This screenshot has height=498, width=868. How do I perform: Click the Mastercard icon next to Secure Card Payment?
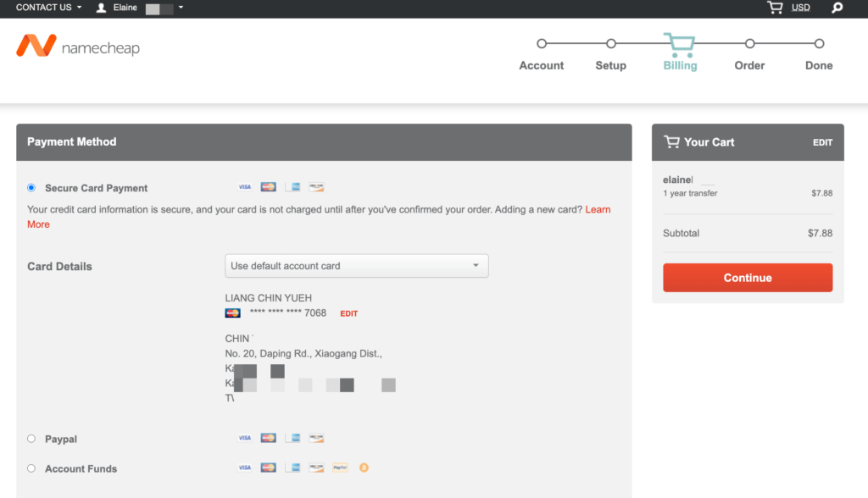tap(269, 187)
